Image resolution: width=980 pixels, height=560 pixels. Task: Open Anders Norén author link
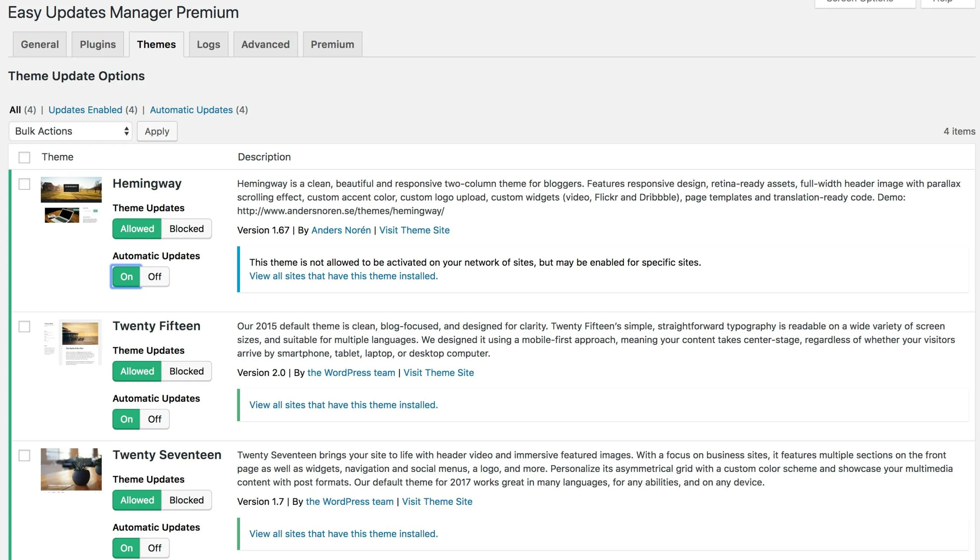point(341,230)
